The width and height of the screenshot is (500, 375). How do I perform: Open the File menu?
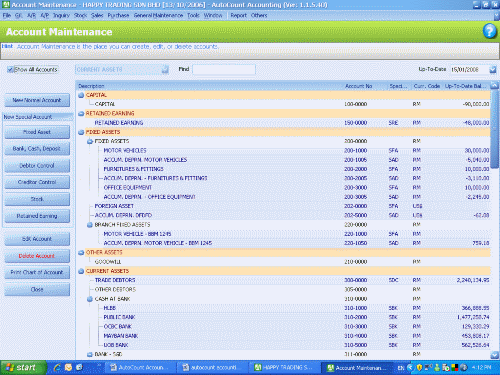click(x=7, y=15)
